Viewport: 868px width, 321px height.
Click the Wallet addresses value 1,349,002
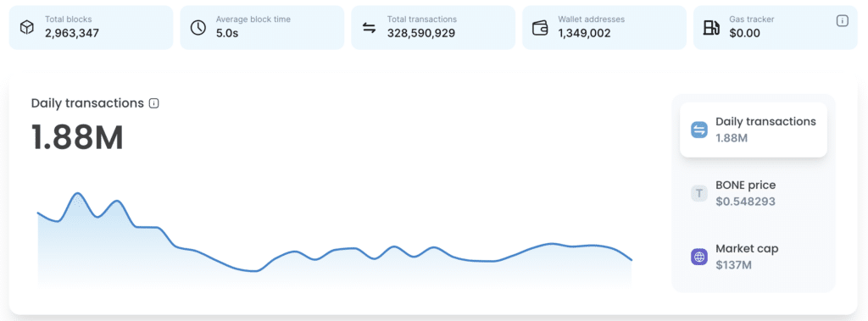[584, 33]
